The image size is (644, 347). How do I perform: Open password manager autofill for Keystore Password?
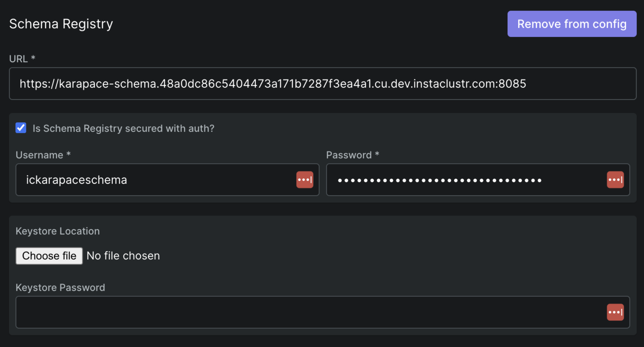click(615, 312)
